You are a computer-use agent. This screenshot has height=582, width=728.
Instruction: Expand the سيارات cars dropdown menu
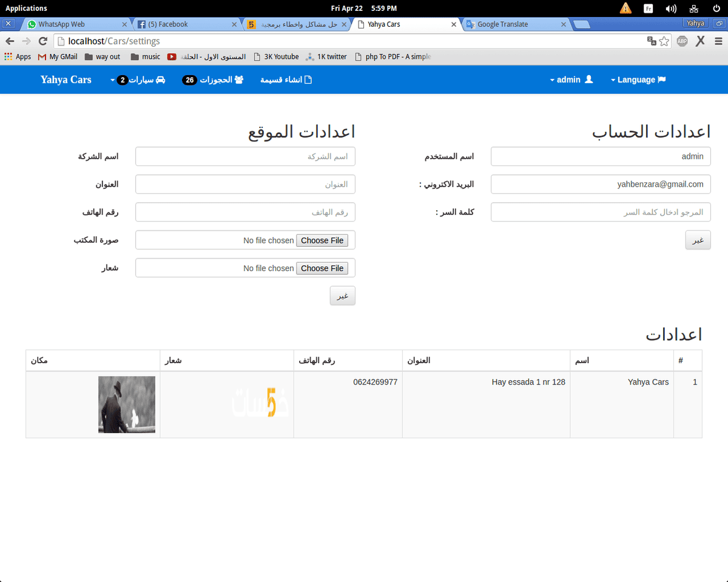138,79
